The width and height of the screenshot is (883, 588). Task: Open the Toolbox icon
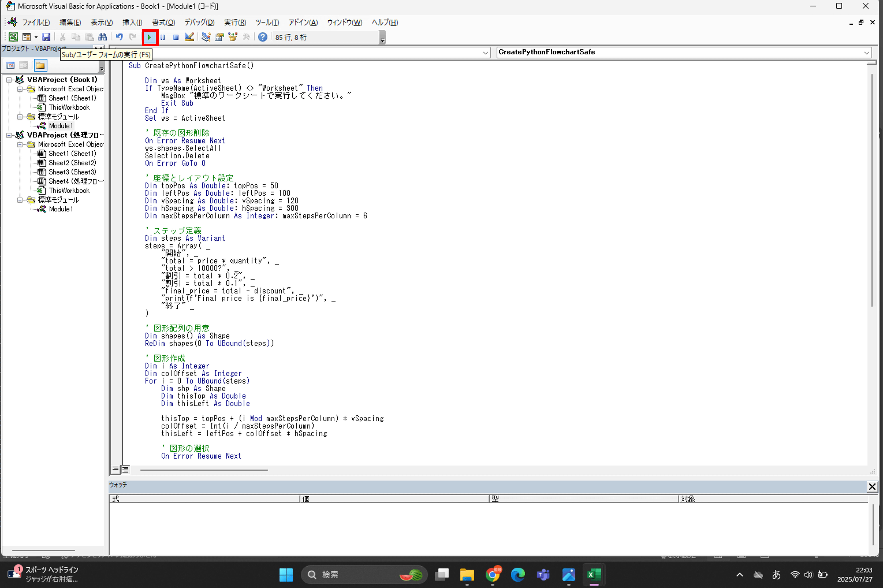point(246,37)
